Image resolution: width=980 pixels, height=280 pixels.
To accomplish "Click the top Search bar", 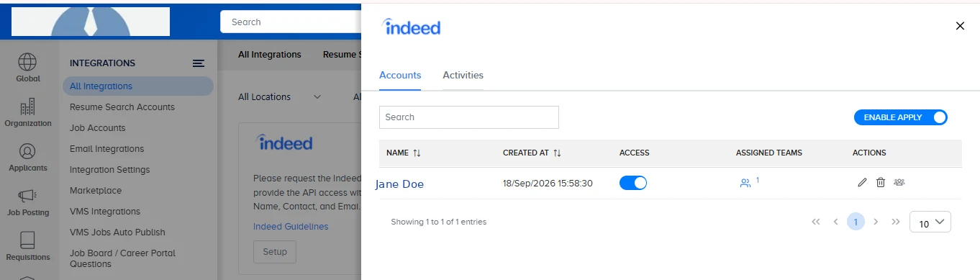I will point(291,22).
